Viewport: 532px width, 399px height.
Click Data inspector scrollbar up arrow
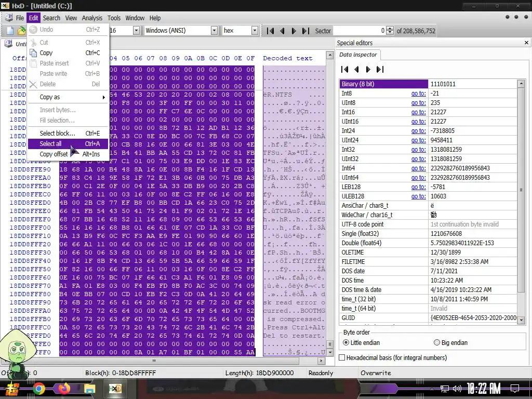(x=522, y=84)
